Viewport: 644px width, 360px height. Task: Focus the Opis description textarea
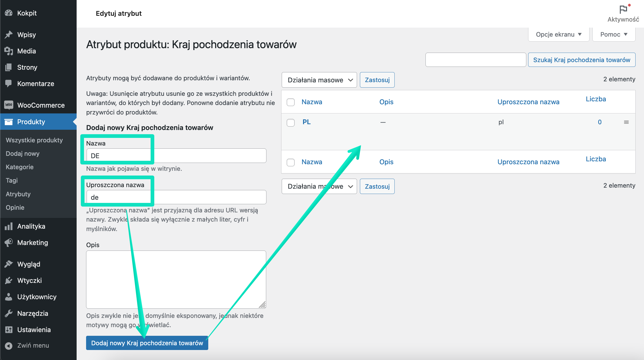point(176,279)
